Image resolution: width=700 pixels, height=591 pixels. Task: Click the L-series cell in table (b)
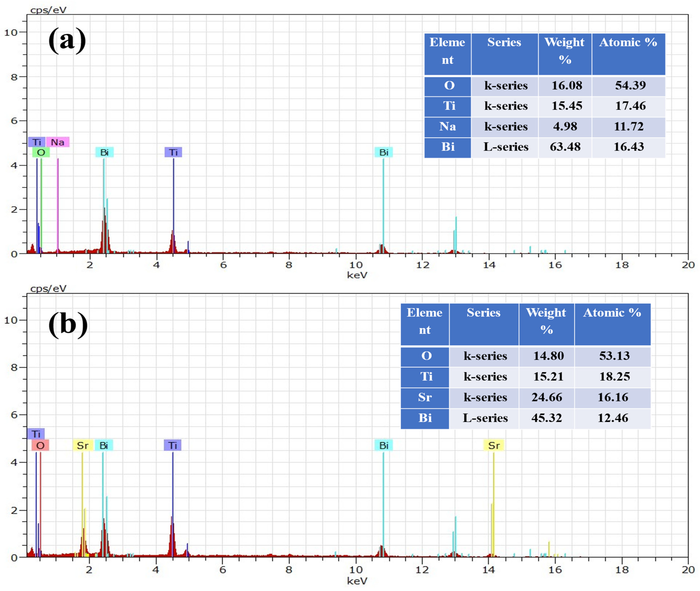coord(485,418)
